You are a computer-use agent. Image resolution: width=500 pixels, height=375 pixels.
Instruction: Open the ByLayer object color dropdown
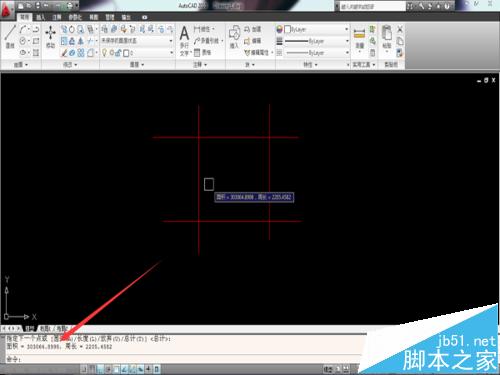[x=316, y=29]
